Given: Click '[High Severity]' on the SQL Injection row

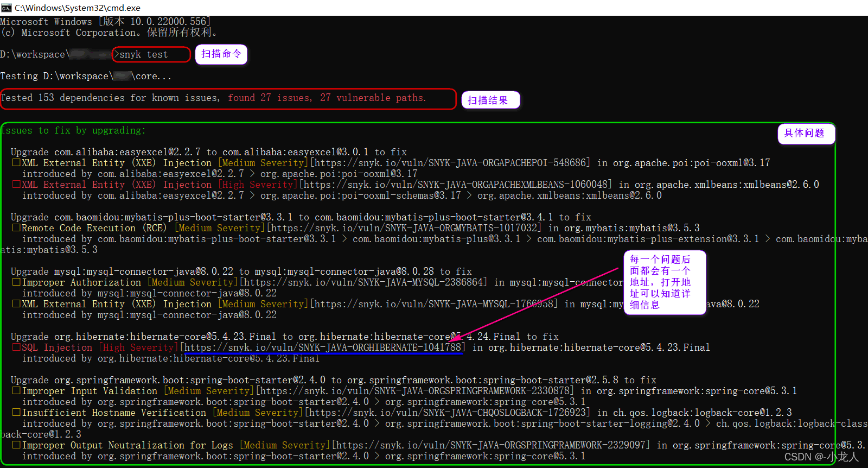Looking at the screenshot, I should click(x=138, y=347).
